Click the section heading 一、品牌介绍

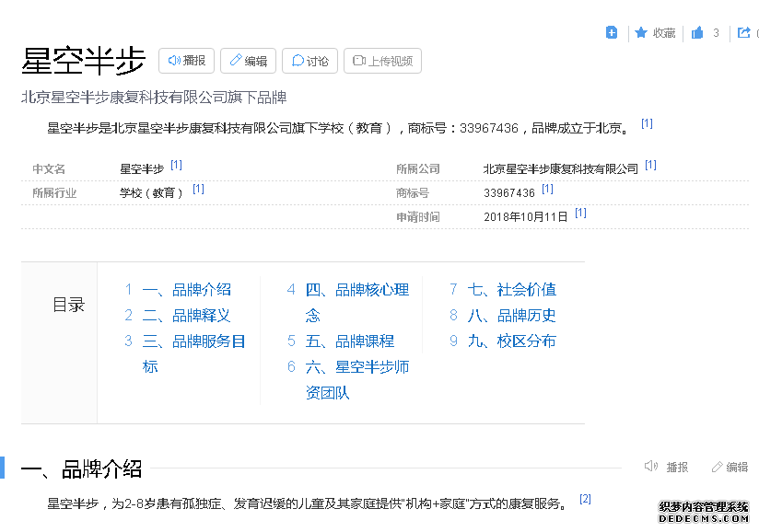pos(81,469)
